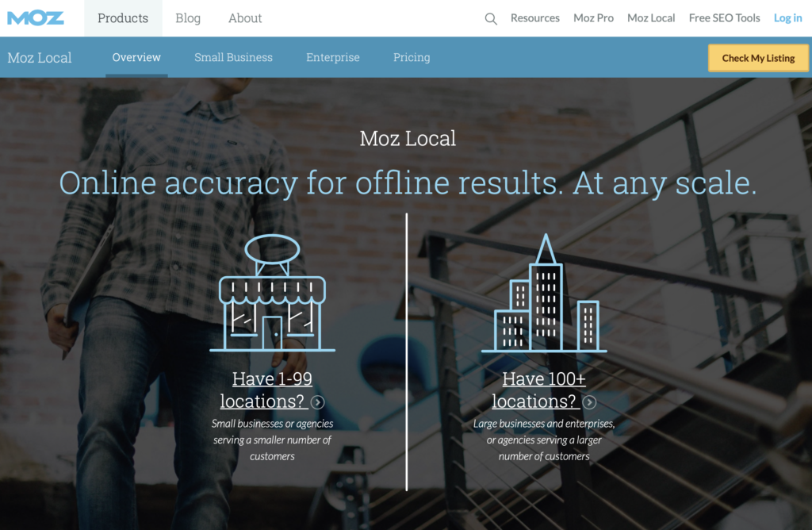Image resolution: width=812 pixels, height=530 pixels.
Task: Click the city skyscrapers illustration icon
Action: point(544,293)
